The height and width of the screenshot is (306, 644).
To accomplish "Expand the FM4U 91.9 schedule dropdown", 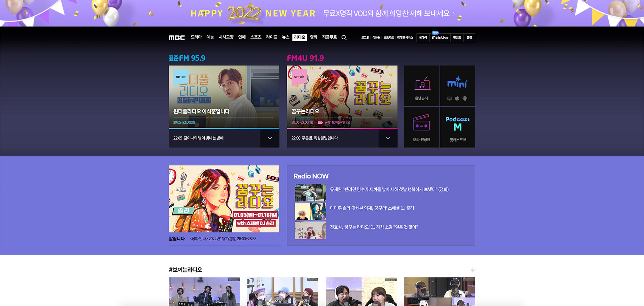I will 388,138.
